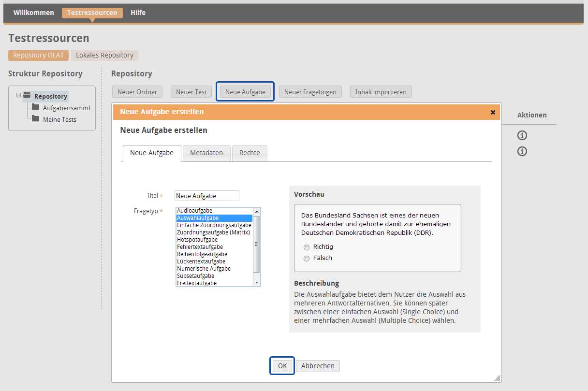
Task: Click the Repository root folder icon
Action: click(x=27, y=96)
